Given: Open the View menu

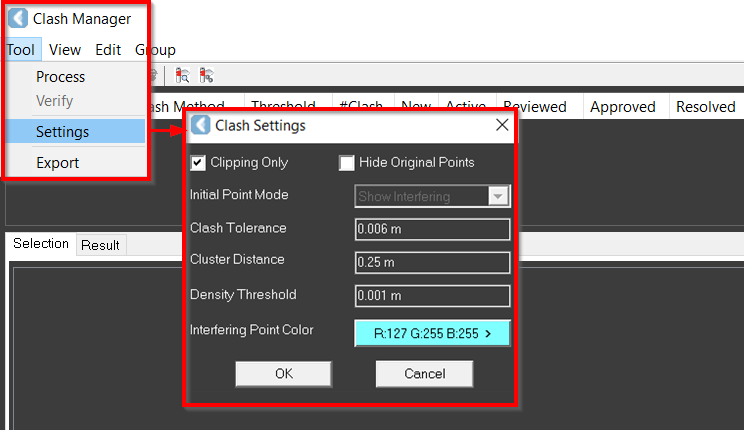Looking at the screenshot, I should pyautogui.click(x=65, y=49).
